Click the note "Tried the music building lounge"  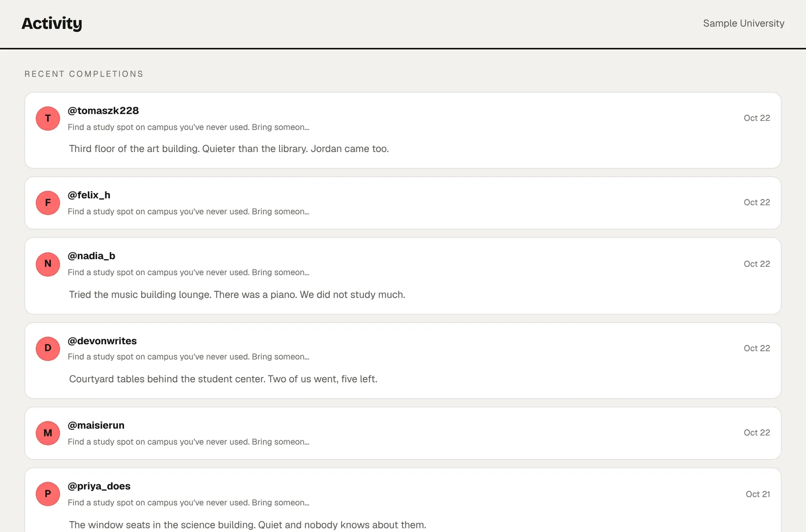[x=237, y=295]
